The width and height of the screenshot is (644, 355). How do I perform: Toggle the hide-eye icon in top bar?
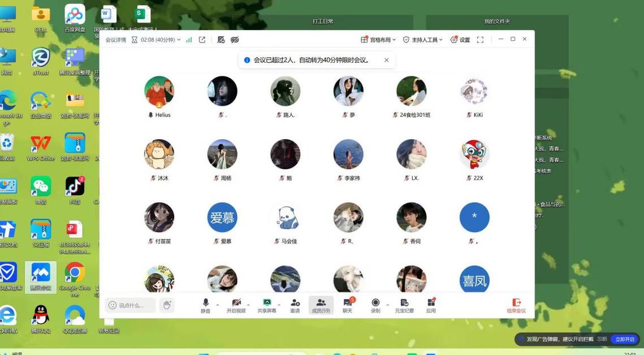coord(235,40)
